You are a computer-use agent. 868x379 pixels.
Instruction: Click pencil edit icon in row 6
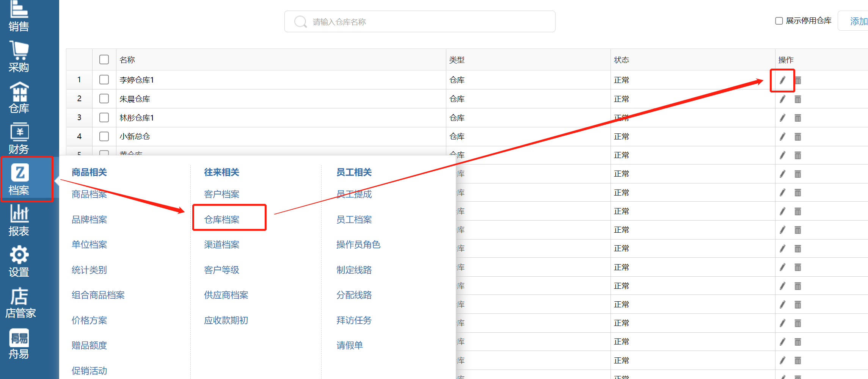coord(782,174)
